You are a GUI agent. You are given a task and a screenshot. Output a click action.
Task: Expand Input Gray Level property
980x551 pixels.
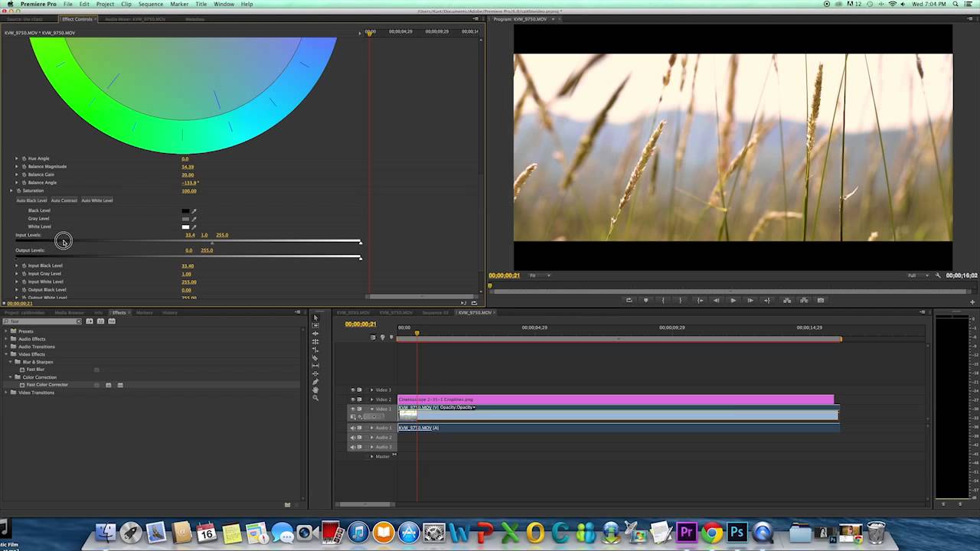click(16, 274)
